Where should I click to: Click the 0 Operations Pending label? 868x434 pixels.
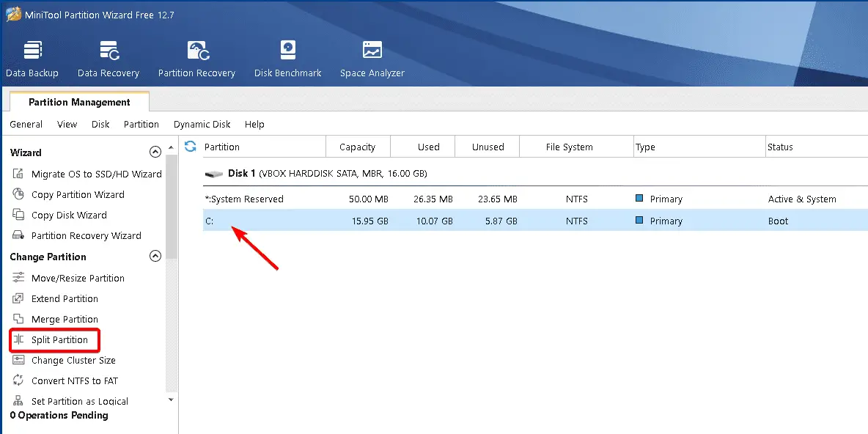tap(59, 415)
